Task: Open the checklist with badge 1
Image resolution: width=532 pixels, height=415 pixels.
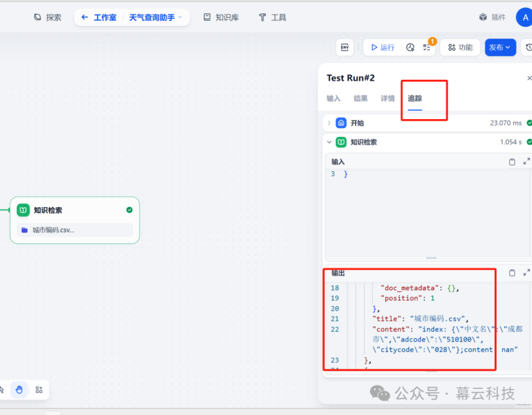Action: click(427, 47)
